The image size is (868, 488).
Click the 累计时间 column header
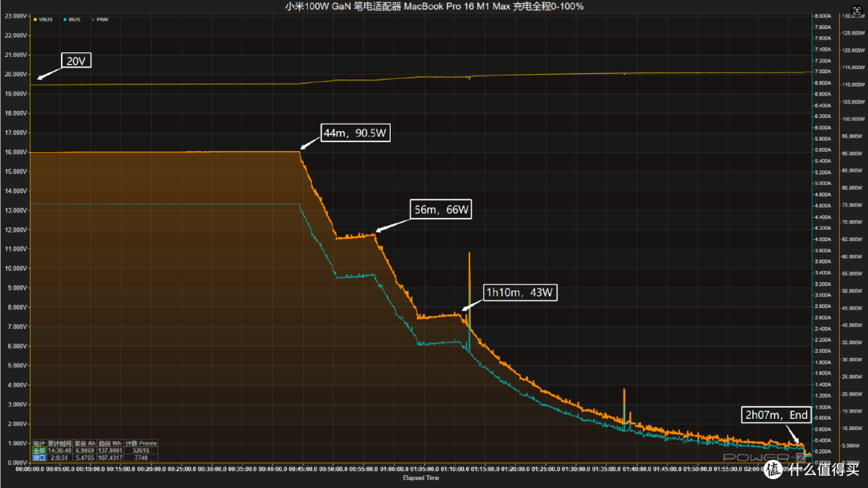(59, 443)
